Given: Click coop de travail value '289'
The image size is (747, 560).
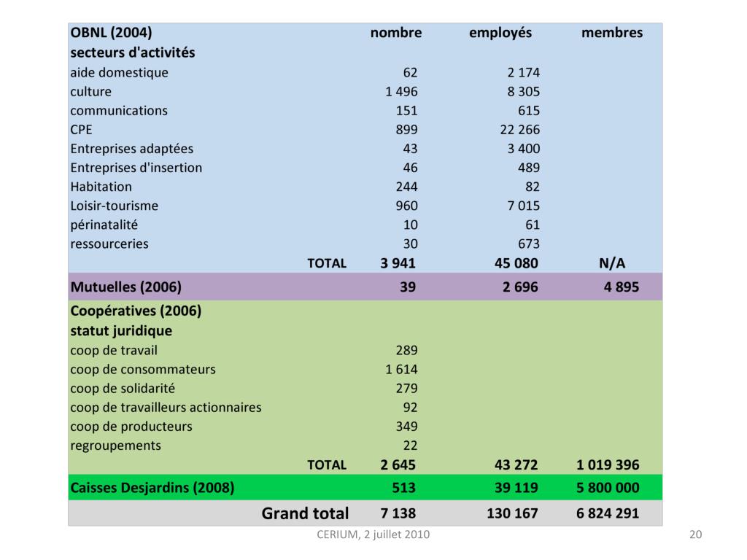Looking at the screenshot, I should [406, 351].
